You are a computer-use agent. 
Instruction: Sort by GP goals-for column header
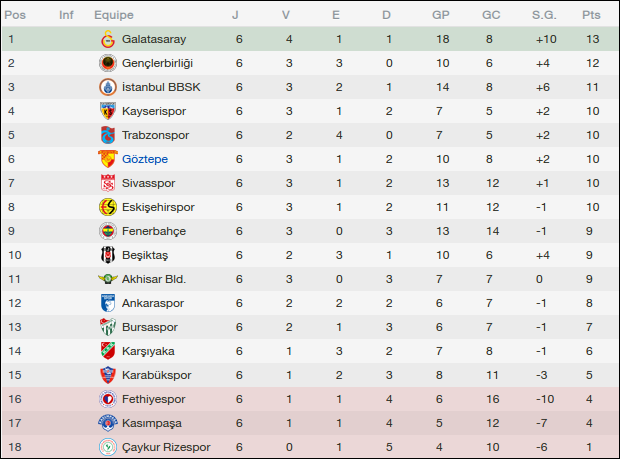point(440,15)
